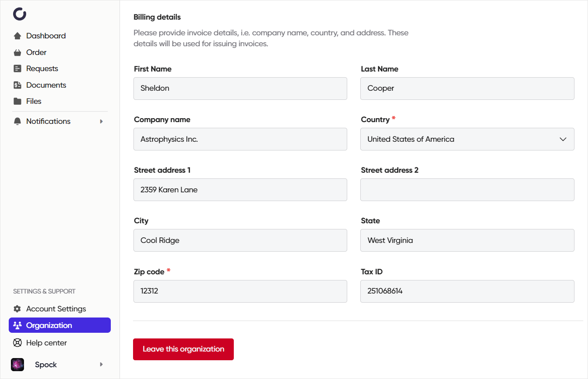The width and height of the screenshot is (588, 379).
Task: Click the Order basket icon
Action: [x=17, y=52]
